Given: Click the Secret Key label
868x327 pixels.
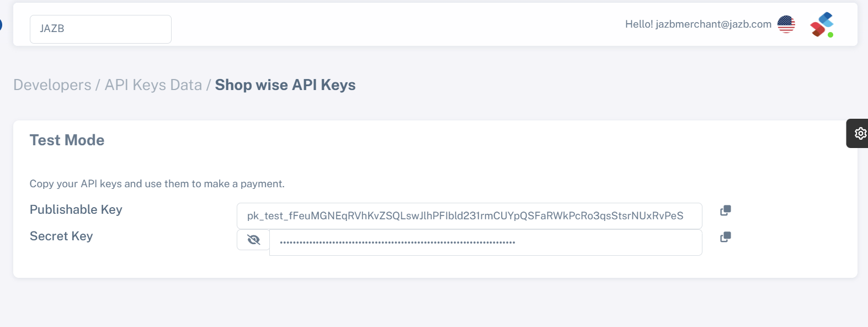Looking at the screenshot, I should 61,236.
